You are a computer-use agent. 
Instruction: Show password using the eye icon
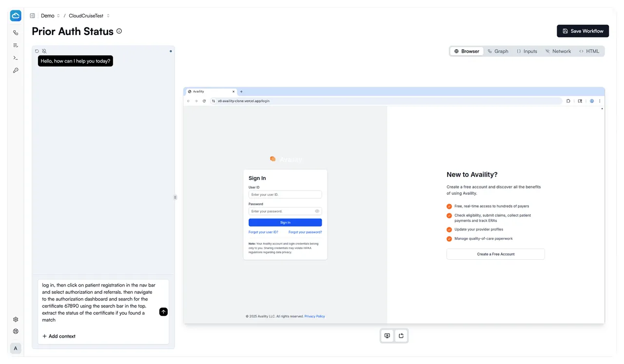pos(317,211)
